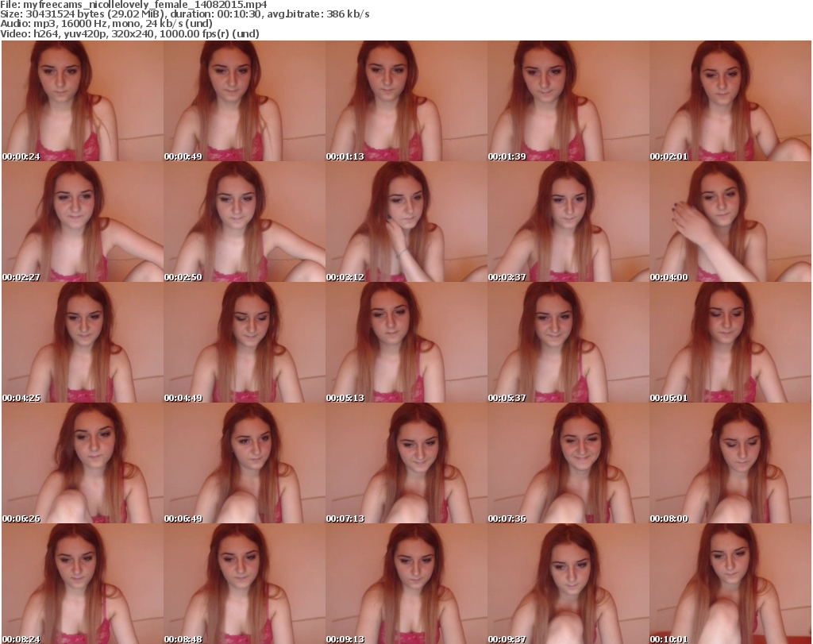The image size is (813, 644).
Task: Click the Video h264 info line
Action: pos(129,33)
